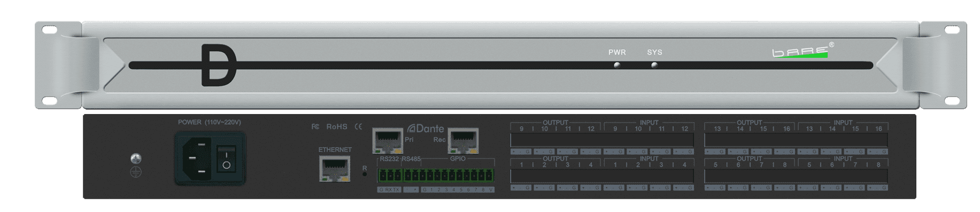Click number 16 under the INPUT group
Image resolution: width=980 pixels, height=212 pixels.
878,129
